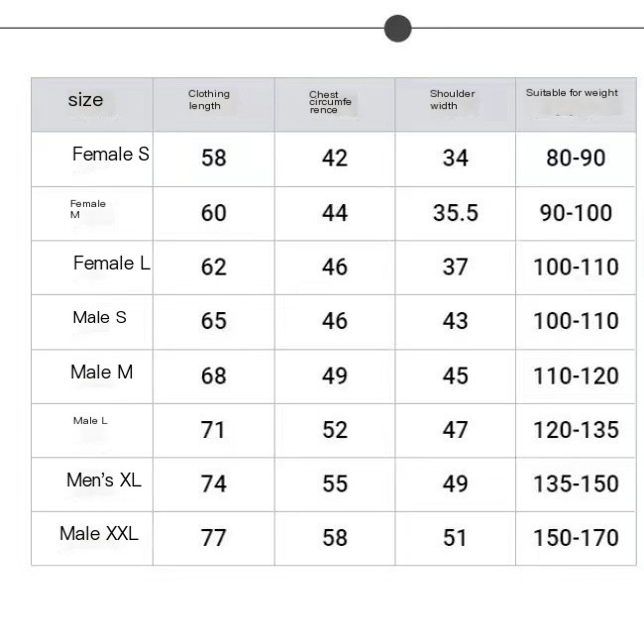Click the 120-135 weight range cell
Screen dimensions: 644x644
(x=576, y=430)
